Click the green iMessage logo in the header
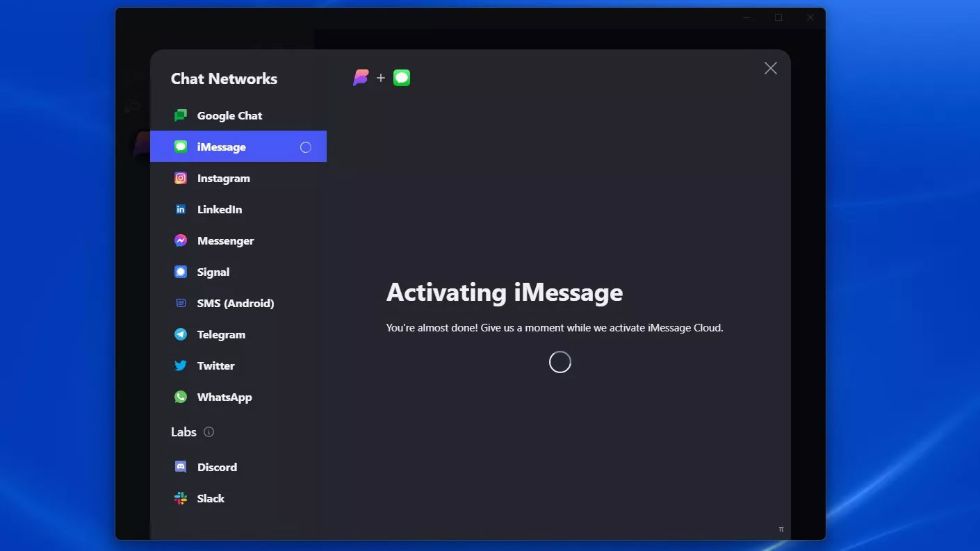The width and height of the screenshot is (980, 551). point(402,78)
